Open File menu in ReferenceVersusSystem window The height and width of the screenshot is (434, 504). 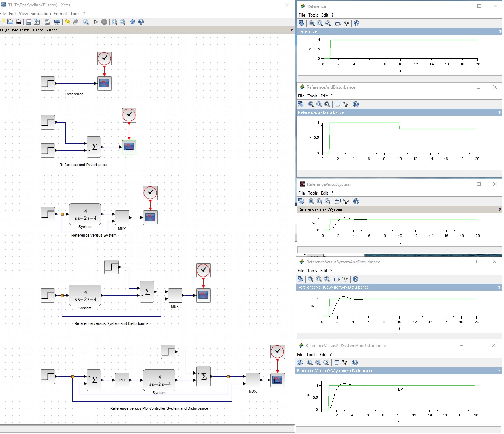pos(301,193)
